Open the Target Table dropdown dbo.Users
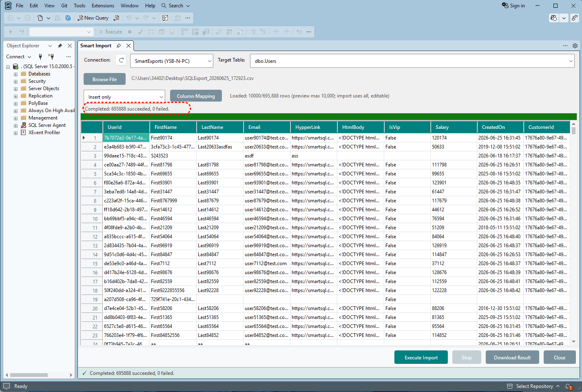The image size is (582, 392). 412,61
